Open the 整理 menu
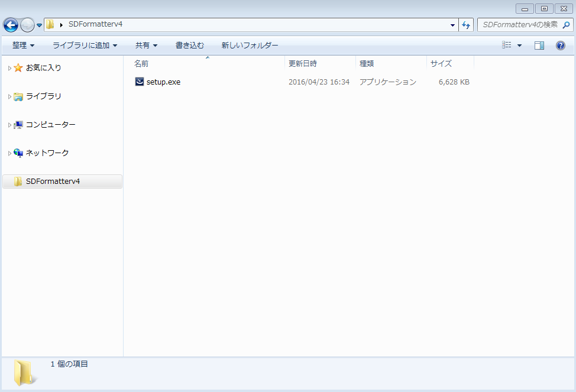 (x=23, y=45)
